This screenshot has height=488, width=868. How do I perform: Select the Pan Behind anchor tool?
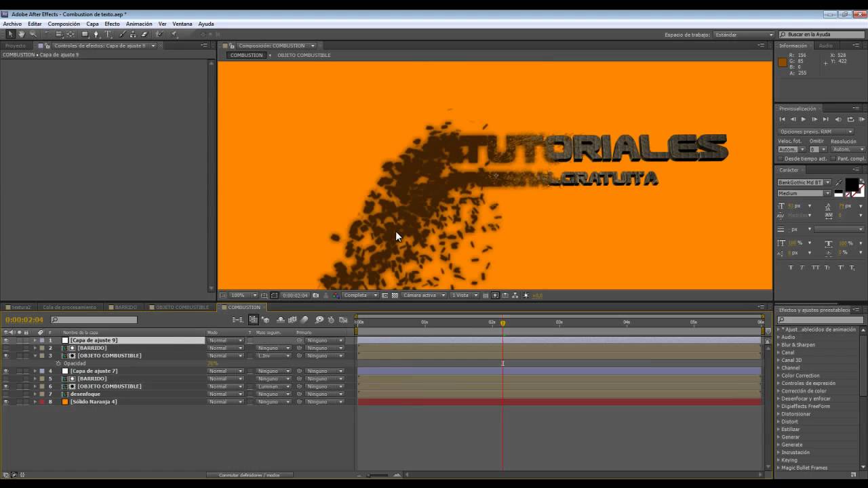pyautogui.click(x=71, y=34)
